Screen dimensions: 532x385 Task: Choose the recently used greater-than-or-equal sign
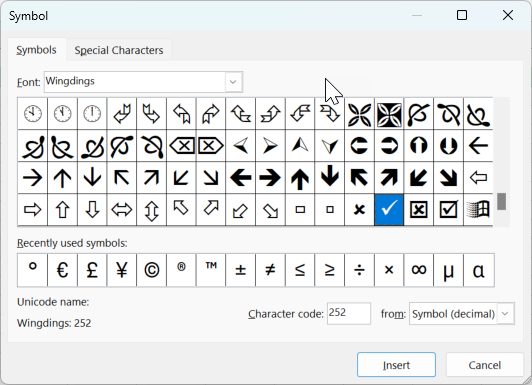click(329, 270)
